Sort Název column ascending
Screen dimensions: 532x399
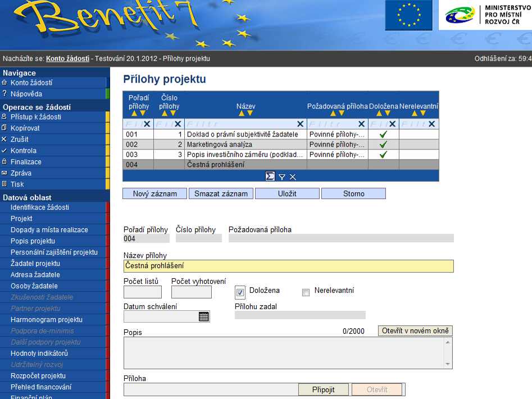point(242,114)
